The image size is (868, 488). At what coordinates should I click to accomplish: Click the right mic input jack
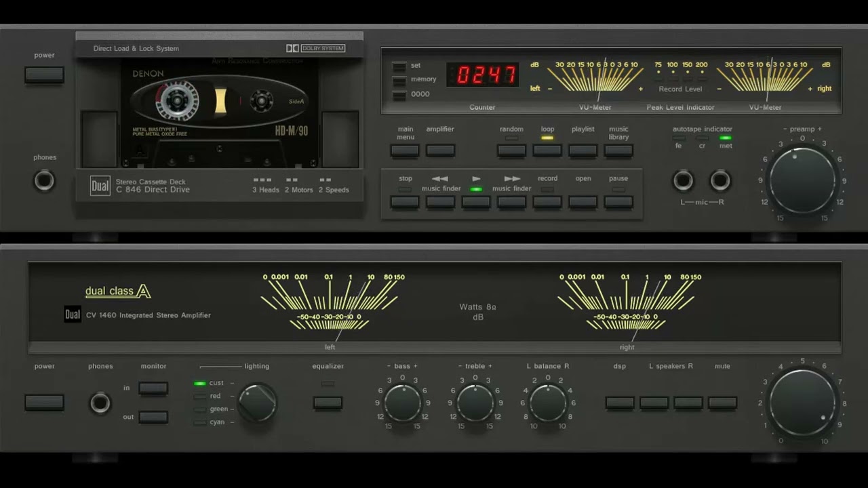click(720, 181)
